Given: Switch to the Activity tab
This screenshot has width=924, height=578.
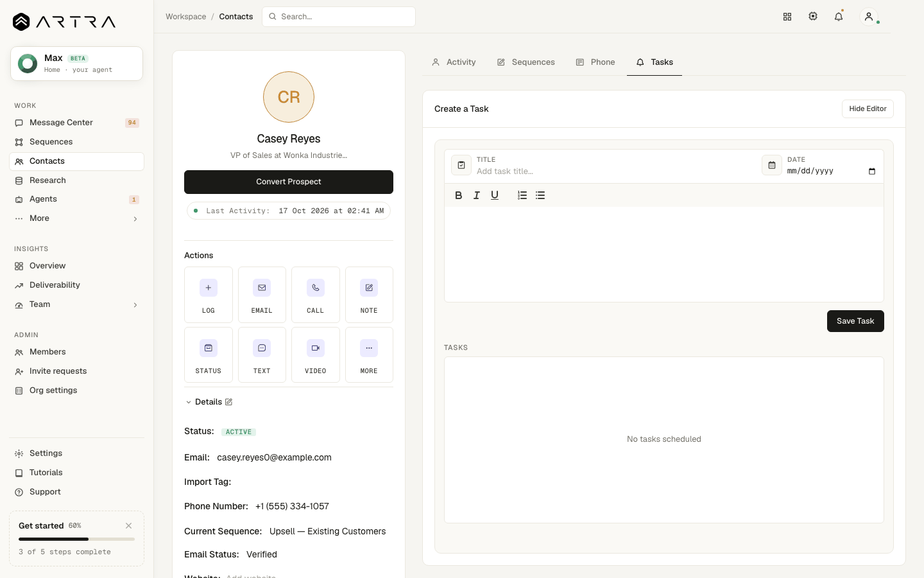Looking at the screenshot, I should [x=454, y=62].
